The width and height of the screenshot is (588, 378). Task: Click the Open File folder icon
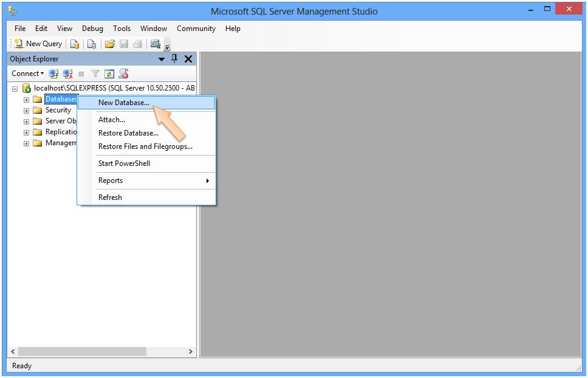109,44
